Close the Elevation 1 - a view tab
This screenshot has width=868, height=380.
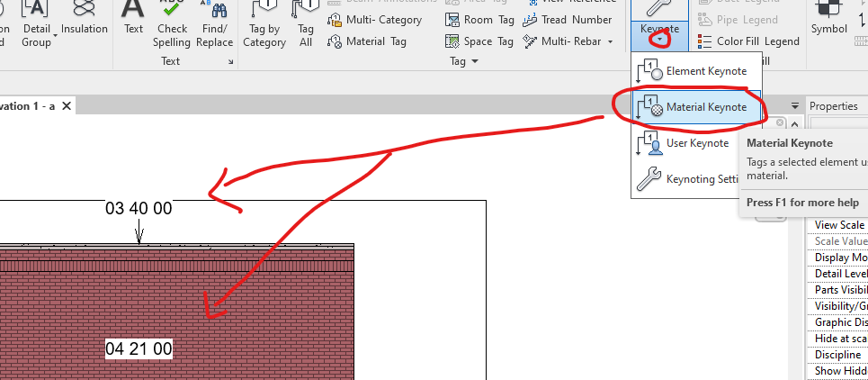[66, 105]
